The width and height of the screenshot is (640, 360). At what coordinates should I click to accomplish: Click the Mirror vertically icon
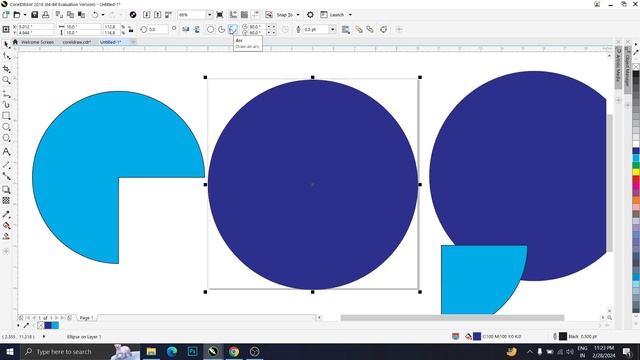[197, 29]
